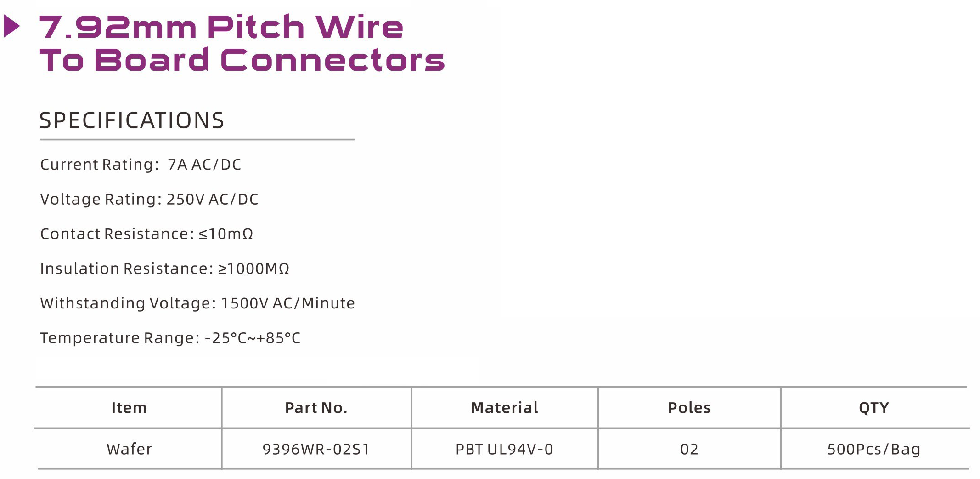Click the Item column header
980x479 pixels.
pos(129,408)
